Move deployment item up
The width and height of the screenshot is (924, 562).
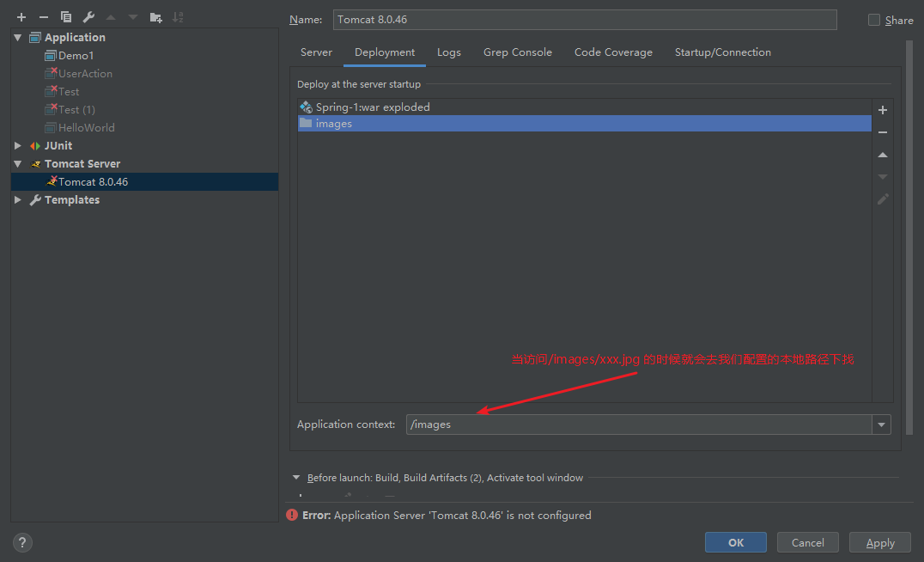pos(883,155)
